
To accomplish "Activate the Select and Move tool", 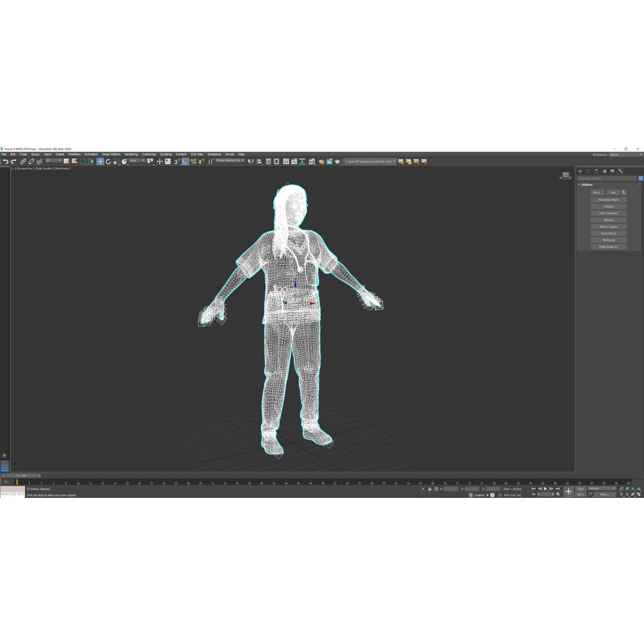I will (100, 162).
